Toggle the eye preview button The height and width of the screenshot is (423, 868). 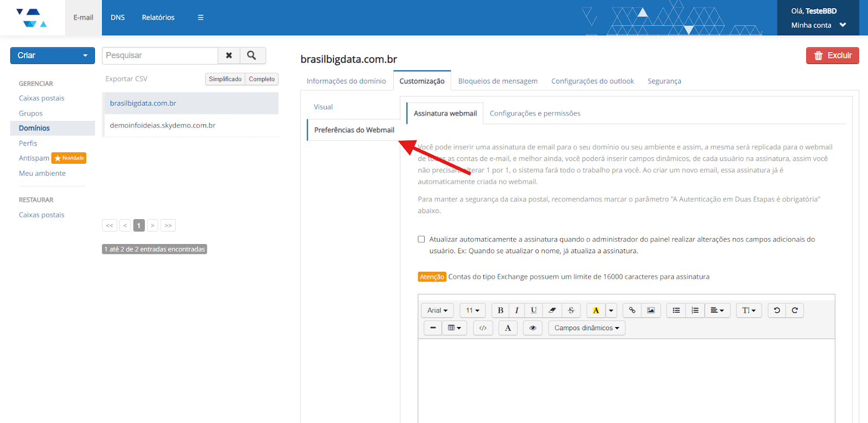(x=533, y=328)
